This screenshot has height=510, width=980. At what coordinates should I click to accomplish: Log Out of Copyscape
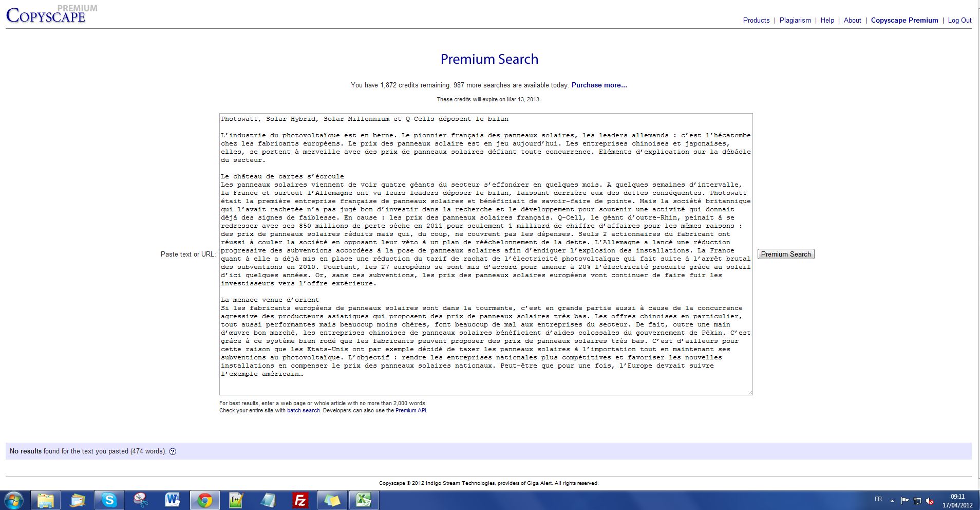959,21
